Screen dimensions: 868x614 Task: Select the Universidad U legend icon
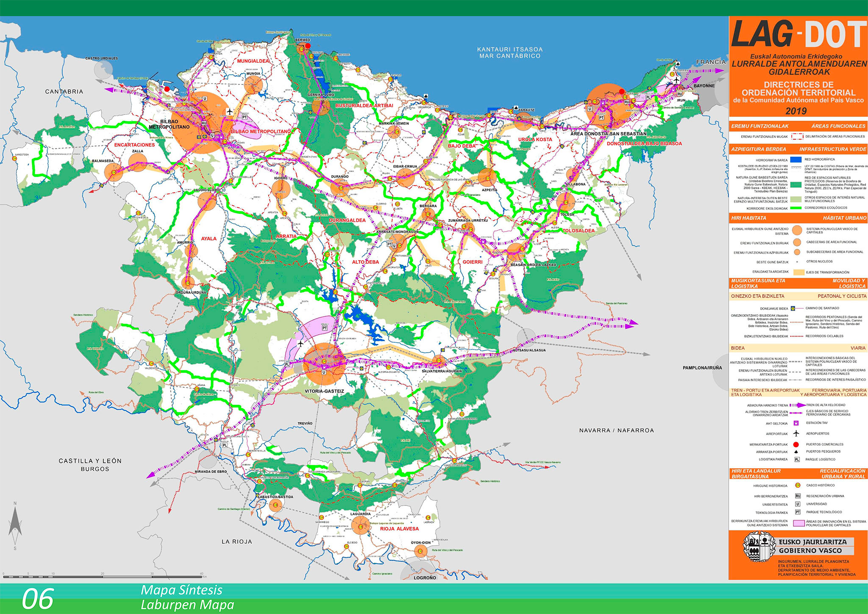[797, 504]
